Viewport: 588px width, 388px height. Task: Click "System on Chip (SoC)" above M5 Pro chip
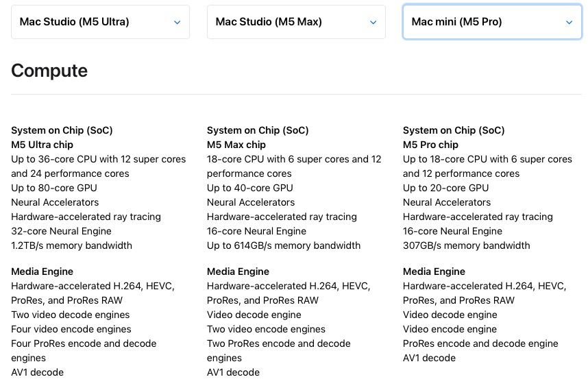click(x=454, y=130)
